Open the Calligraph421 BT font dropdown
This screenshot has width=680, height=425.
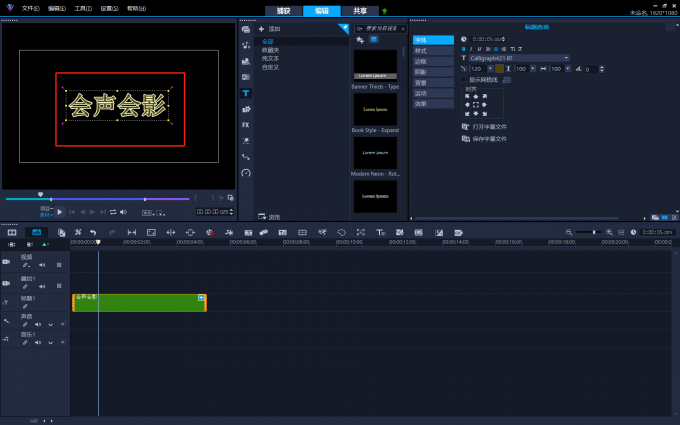[x=566, y=58]
